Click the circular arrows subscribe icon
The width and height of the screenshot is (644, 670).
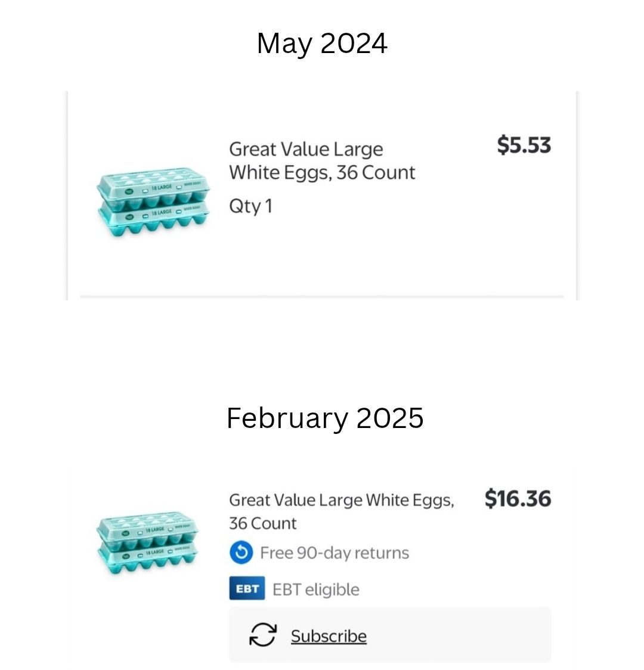point(263,635)
